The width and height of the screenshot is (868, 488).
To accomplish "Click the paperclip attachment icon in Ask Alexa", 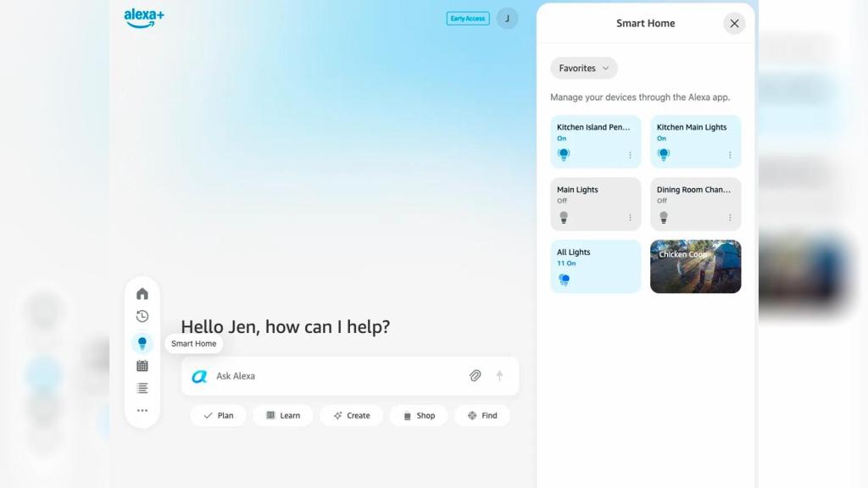I will tap(475, 375).
